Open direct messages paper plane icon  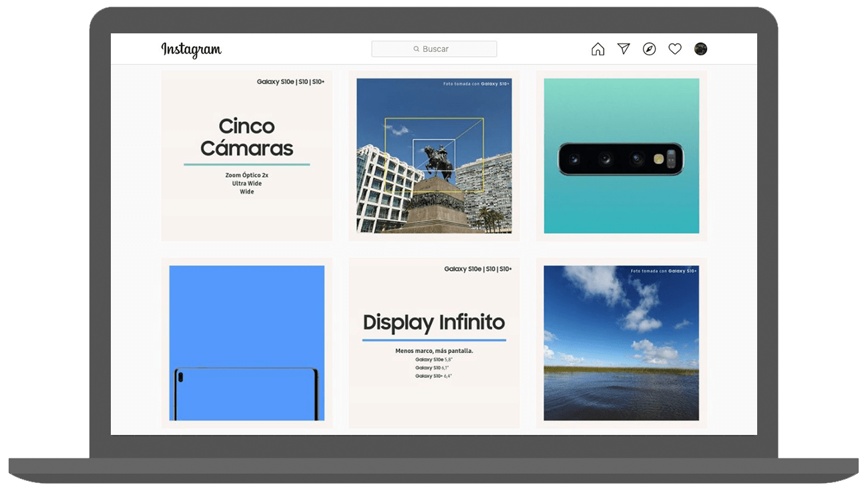[624, 49]
